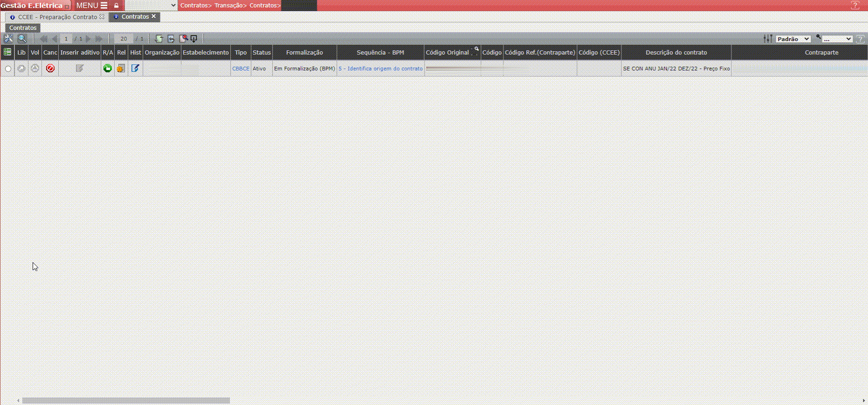
Task: Open the wrench and screwdriver tools icon
Action: coord(8,39)
